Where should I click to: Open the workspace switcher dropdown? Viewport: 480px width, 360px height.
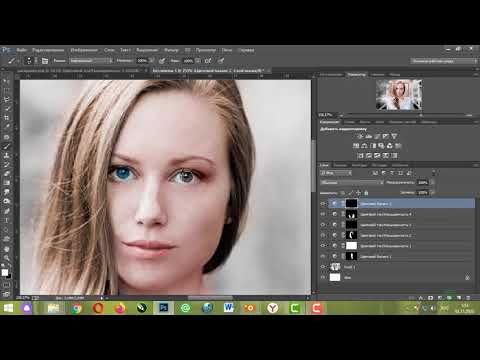pyautogui.click(x=444, y=61)
